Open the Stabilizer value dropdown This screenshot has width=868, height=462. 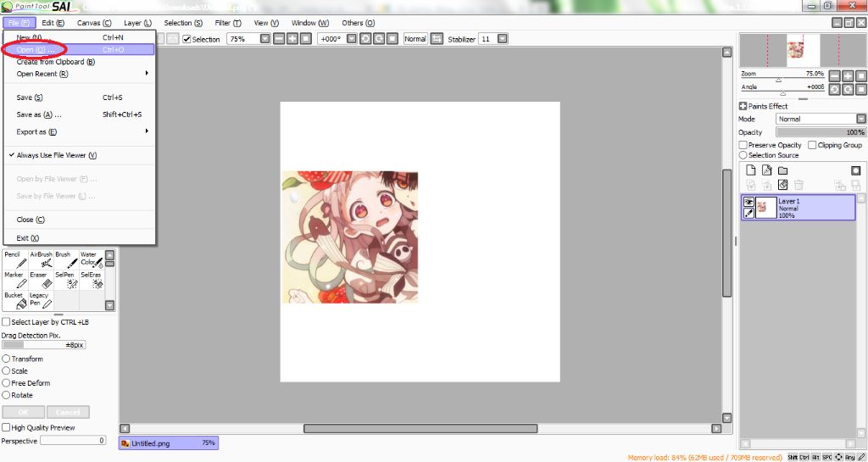[x=503, y=39]
